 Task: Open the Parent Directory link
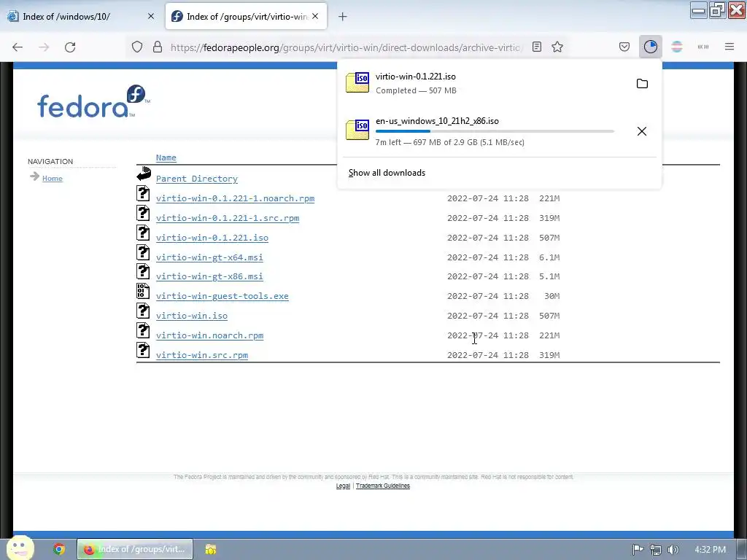197,179
